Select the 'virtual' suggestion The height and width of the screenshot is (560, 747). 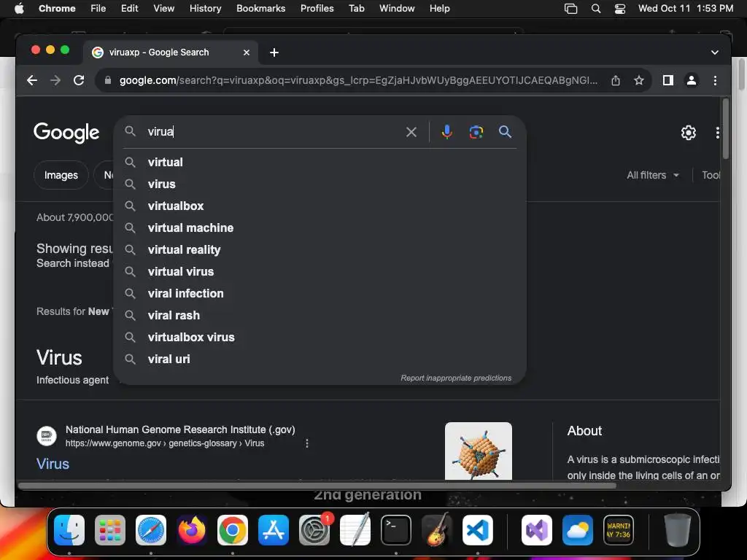pos(320,163)
